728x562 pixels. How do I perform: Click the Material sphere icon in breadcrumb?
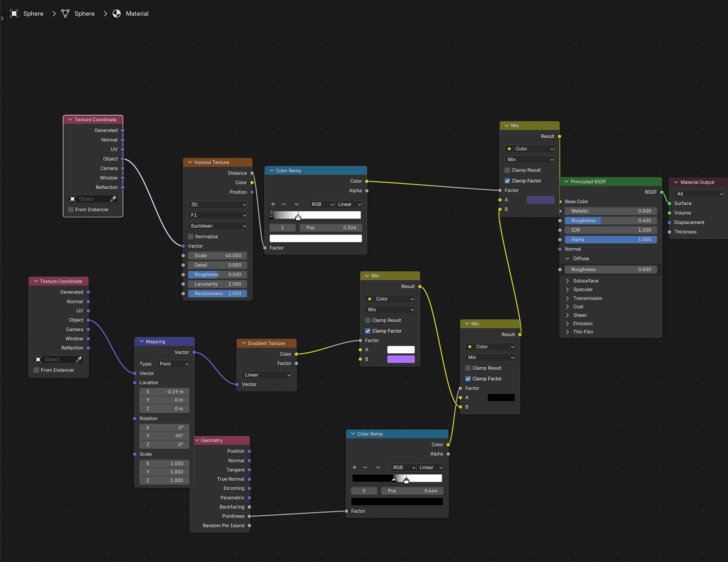[x=117, y=14]
